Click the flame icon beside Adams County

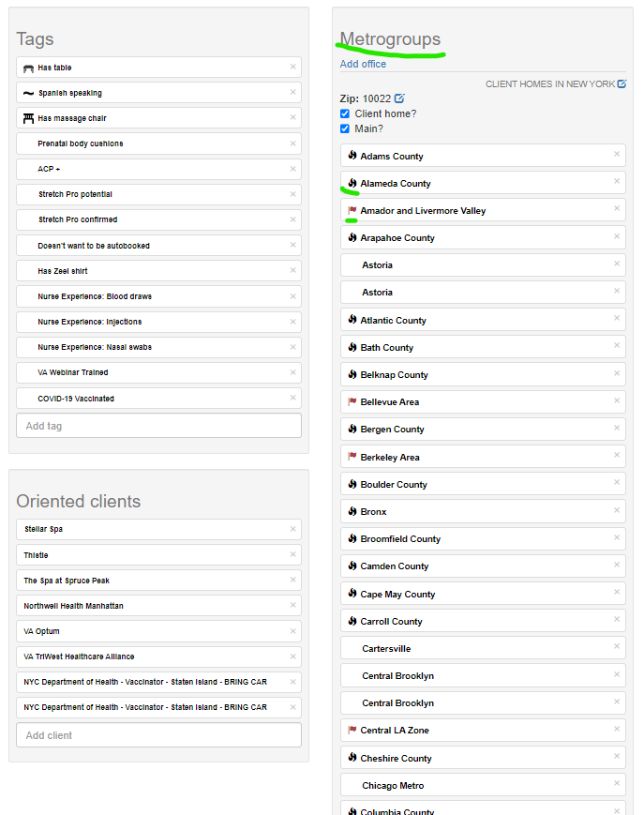(x=352, y=156)
